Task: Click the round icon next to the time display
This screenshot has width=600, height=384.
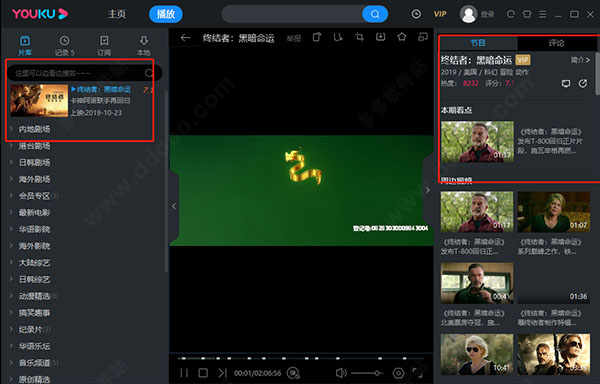Action: [x=293, y=373]
